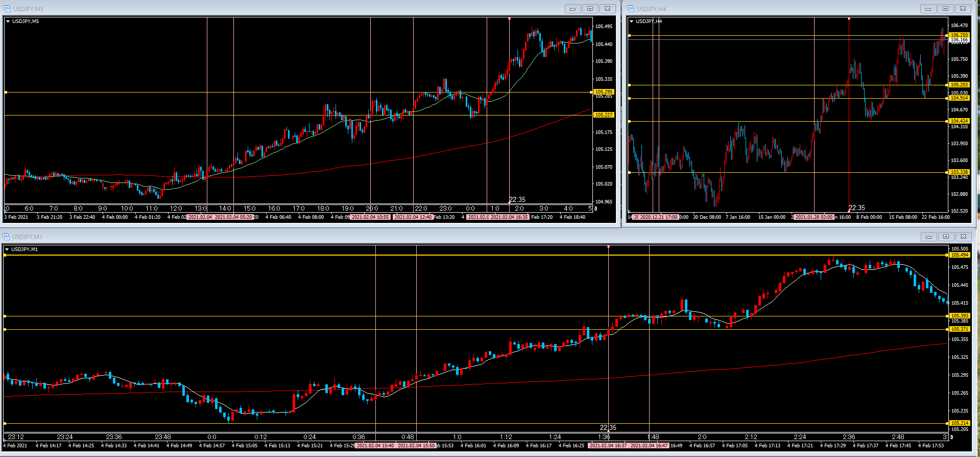Click the USDJPY,M1 window chart icon
This screenshot has width=980, height=457.
pos(6,237)
